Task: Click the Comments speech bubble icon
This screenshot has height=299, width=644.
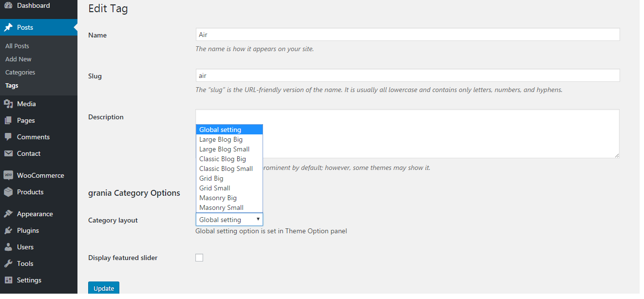Action: (x=8, y=137)
